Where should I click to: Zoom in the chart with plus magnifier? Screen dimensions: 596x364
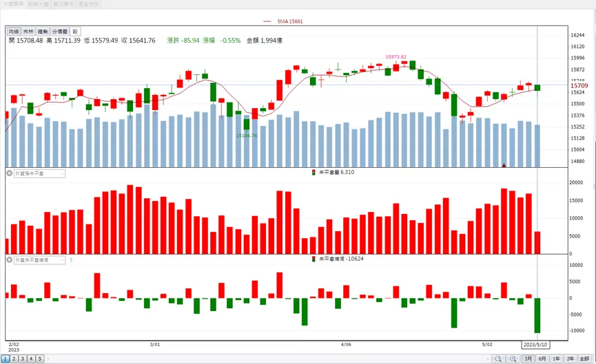[x=513, y=358]
